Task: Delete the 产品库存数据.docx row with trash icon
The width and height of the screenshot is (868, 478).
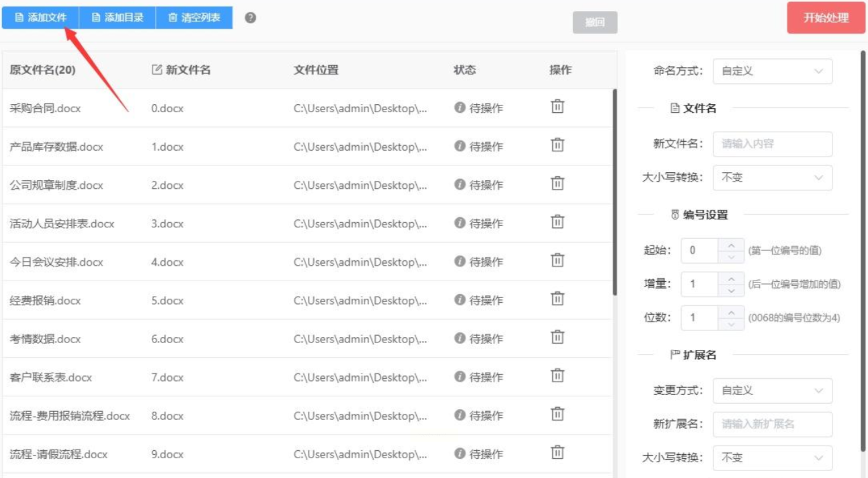Action: tap(557, 145)
